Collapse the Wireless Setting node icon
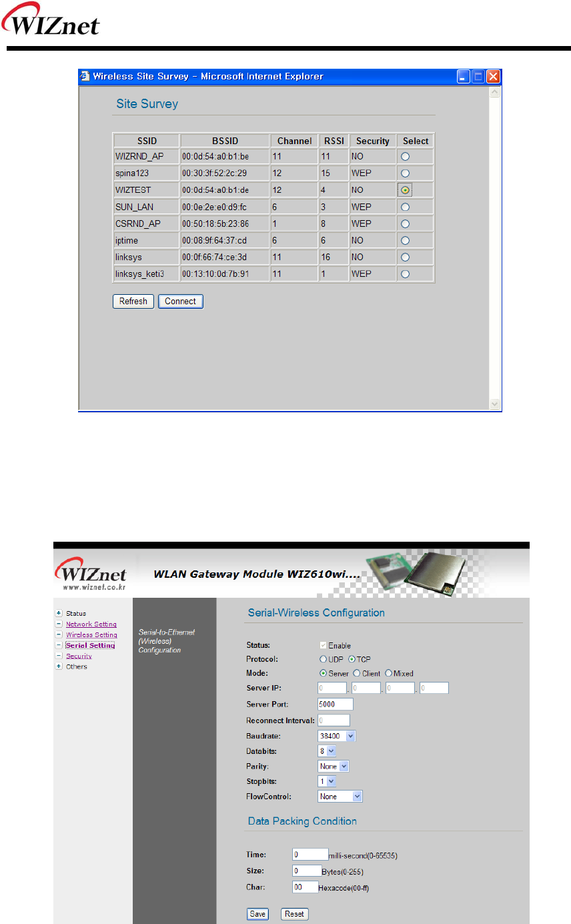The height and width of the screenshot is (924, 571). [59, 634]
